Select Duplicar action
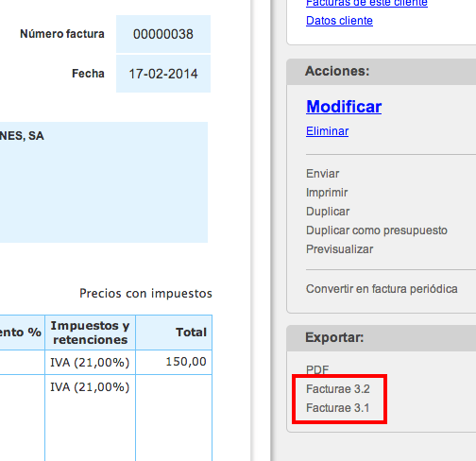The width and height of the screenshot is (476, 461). click(328, 212)
